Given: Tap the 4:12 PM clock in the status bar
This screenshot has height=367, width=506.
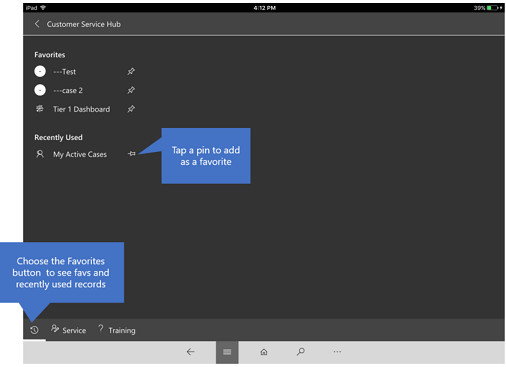Looking at the screenshot, I should tap(264, 8).
